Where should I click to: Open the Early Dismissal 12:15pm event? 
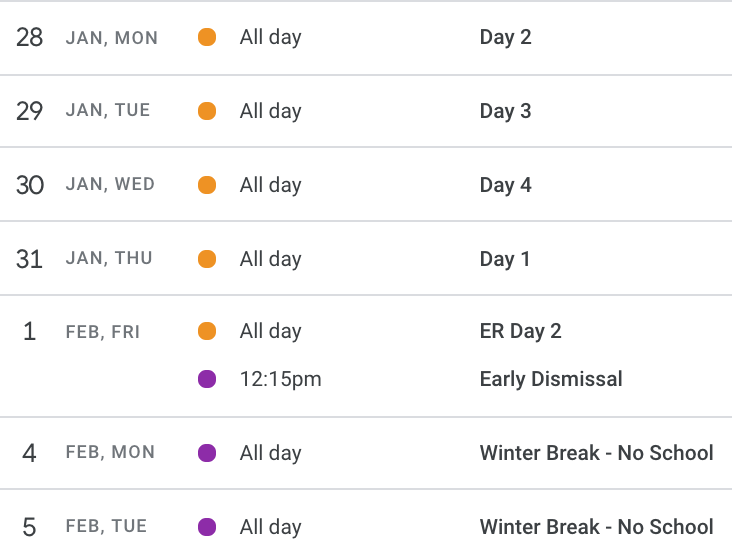(x=551, y=379)
